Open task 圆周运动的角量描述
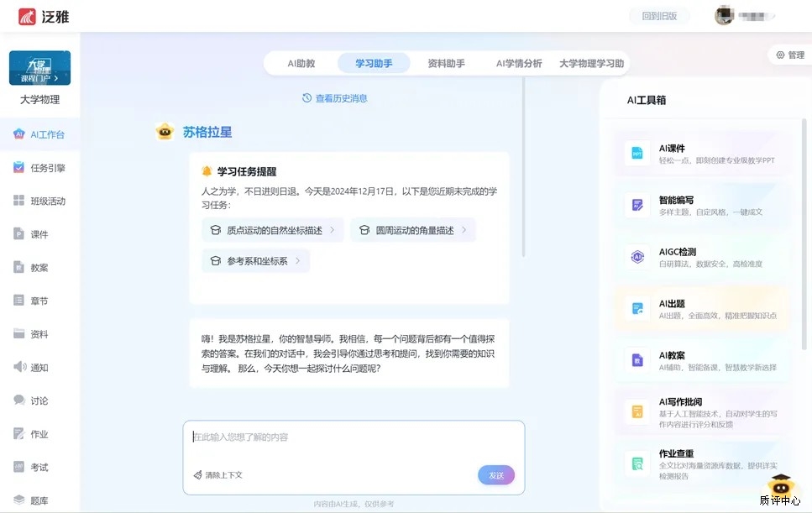This screenshot has height=513, width=812. pyautogui.click(x=413, y=230)
